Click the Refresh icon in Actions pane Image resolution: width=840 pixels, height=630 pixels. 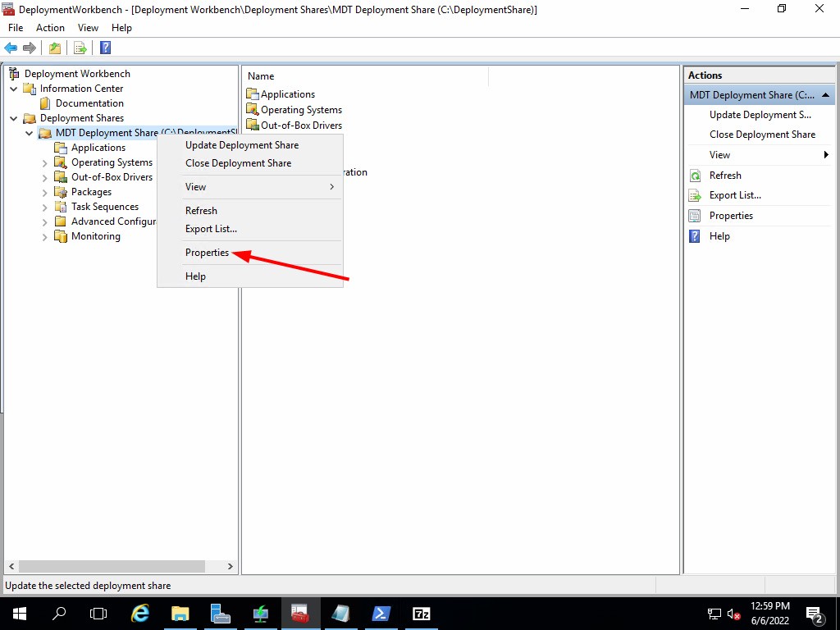[695, 176]
